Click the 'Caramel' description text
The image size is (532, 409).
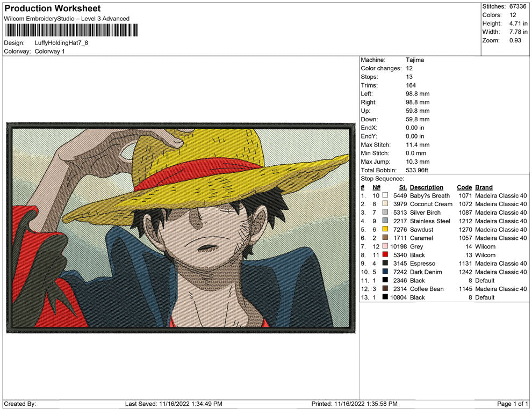421,238
